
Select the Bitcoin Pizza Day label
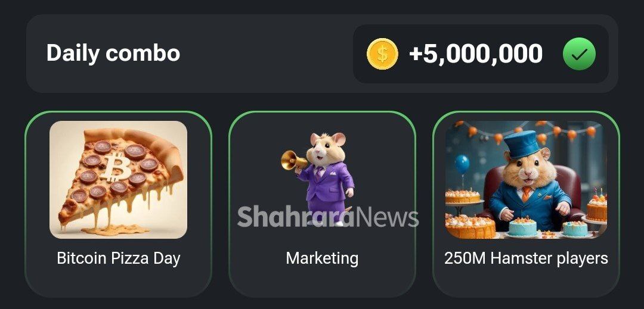click(118, 258)
